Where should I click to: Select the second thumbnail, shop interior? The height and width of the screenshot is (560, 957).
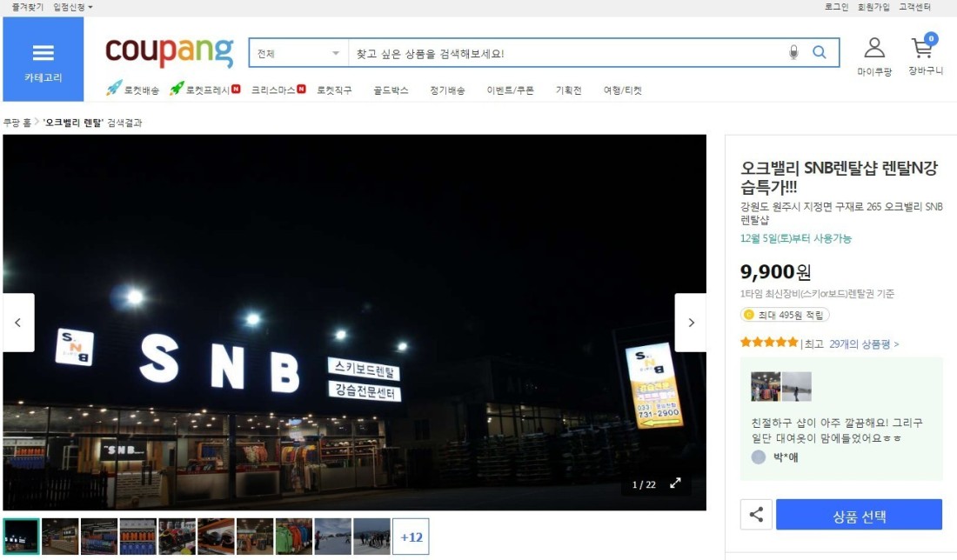click(x=60, y=537)
